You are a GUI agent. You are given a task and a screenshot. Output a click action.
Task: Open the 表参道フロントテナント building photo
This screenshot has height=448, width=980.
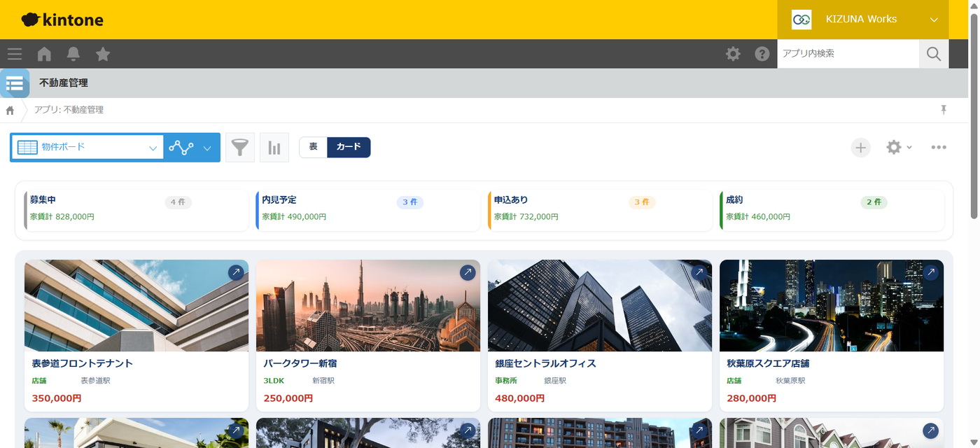tap(136, 306)
